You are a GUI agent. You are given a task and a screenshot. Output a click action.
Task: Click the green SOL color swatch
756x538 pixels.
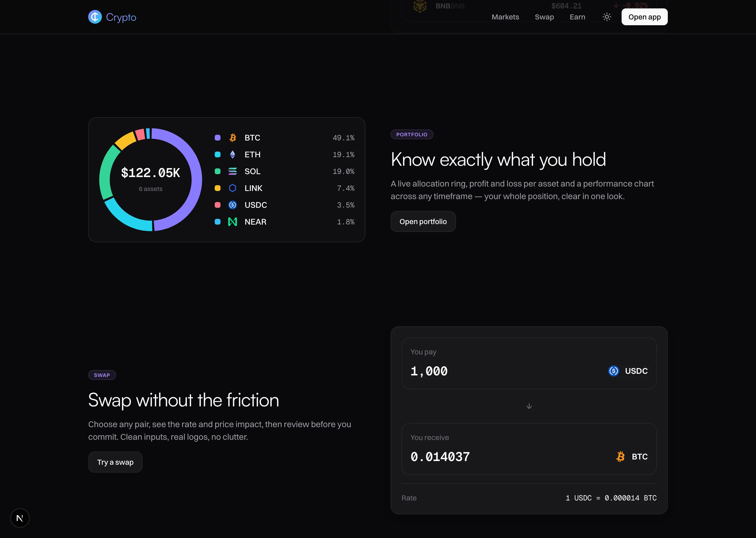point(217,171)
